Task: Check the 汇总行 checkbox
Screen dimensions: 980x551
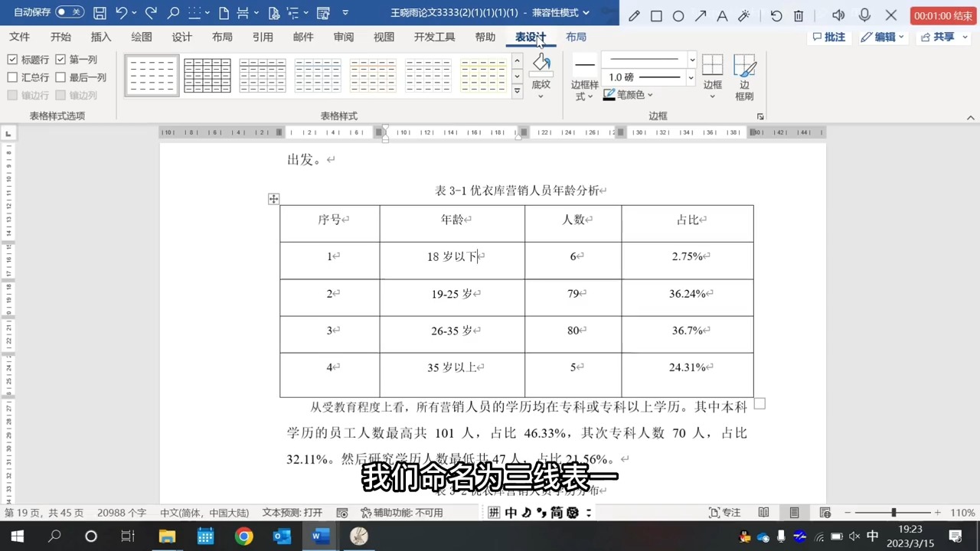Action: pos(12,77)
